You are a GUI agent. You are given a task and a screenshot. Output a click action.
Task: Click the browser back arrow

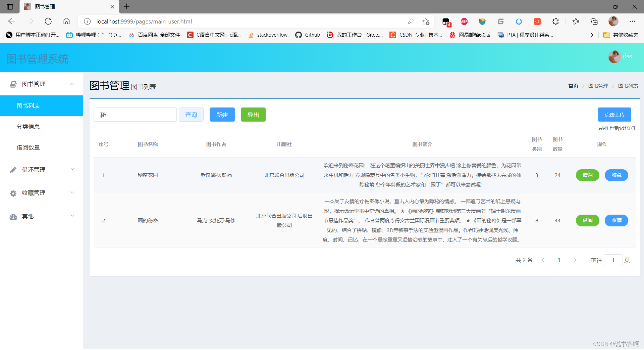tap(12, 21)
